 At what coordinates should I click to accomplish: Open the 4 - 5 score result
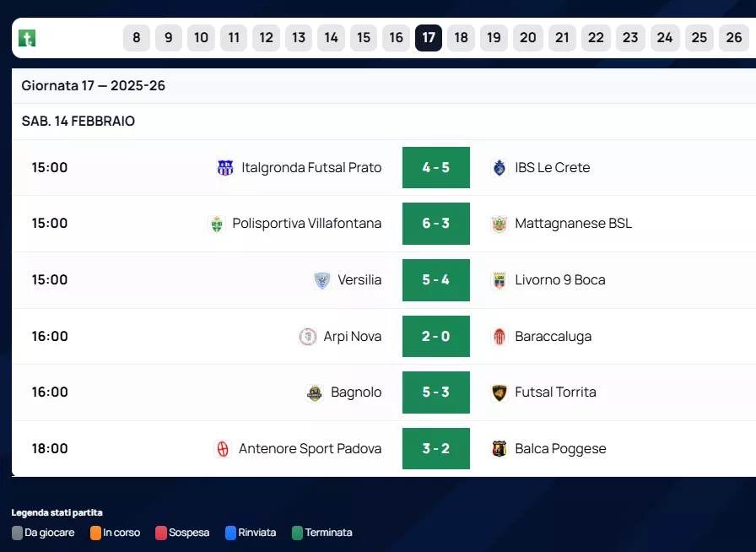(435, 168)
